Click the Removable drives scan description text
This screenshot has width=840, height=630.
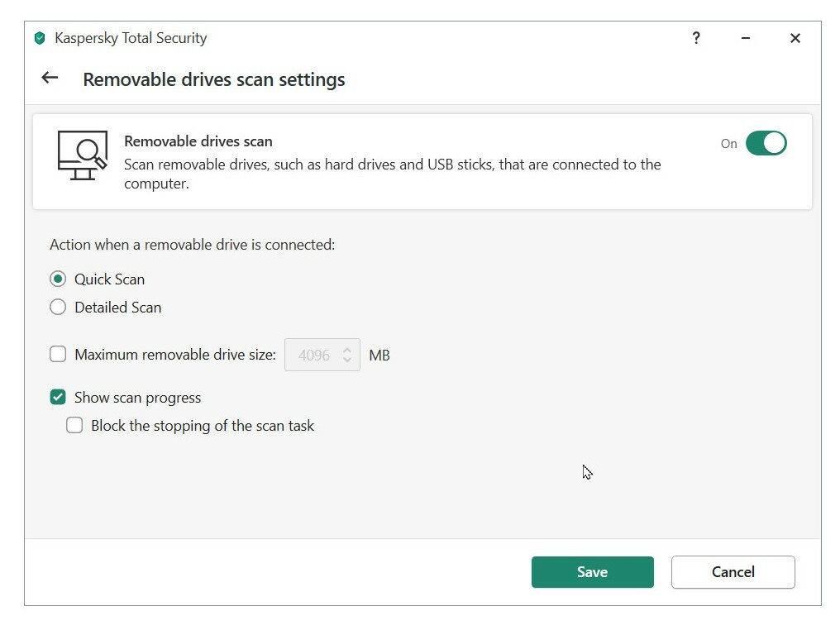point(392,174)
